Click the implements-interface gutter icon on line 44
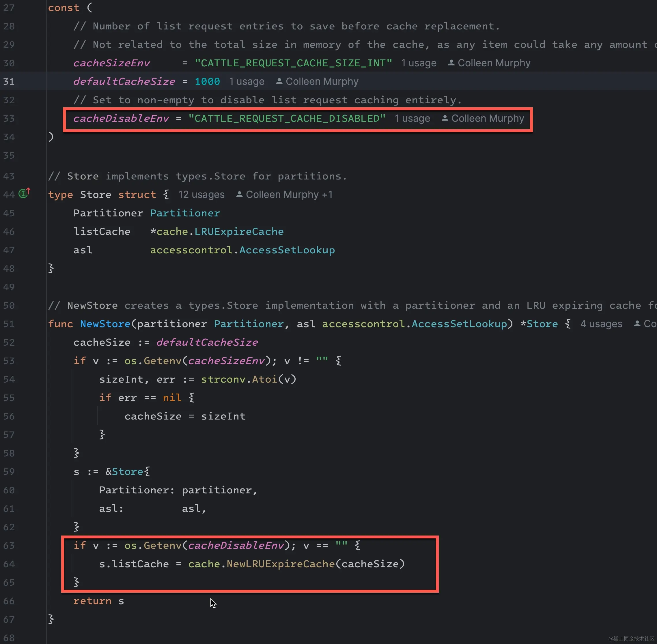Image resolution: width=657 pixels, height=644 pixels. [24, 193]
